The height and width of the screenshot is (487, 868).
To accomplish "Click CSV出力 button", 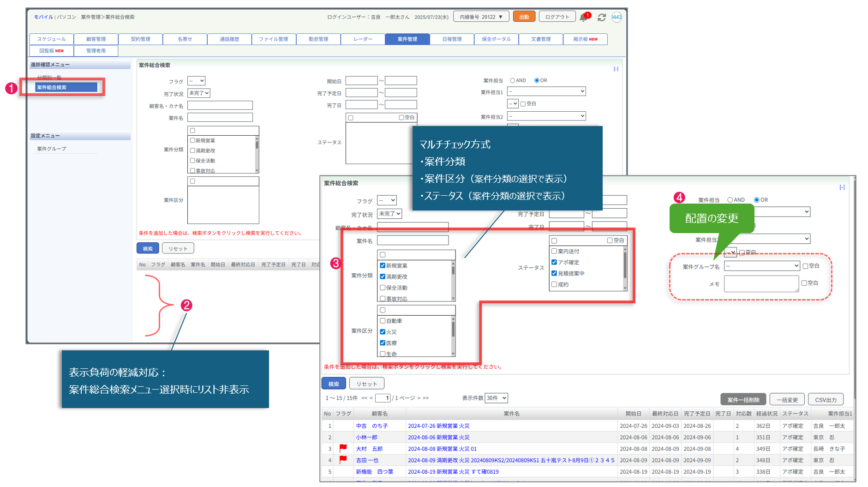I will [826, 400].
